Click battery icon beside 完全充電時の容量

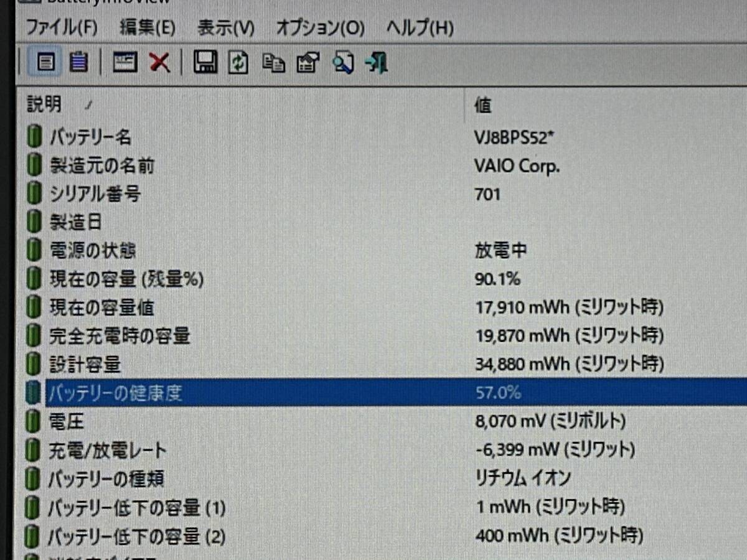pos(35,336)
